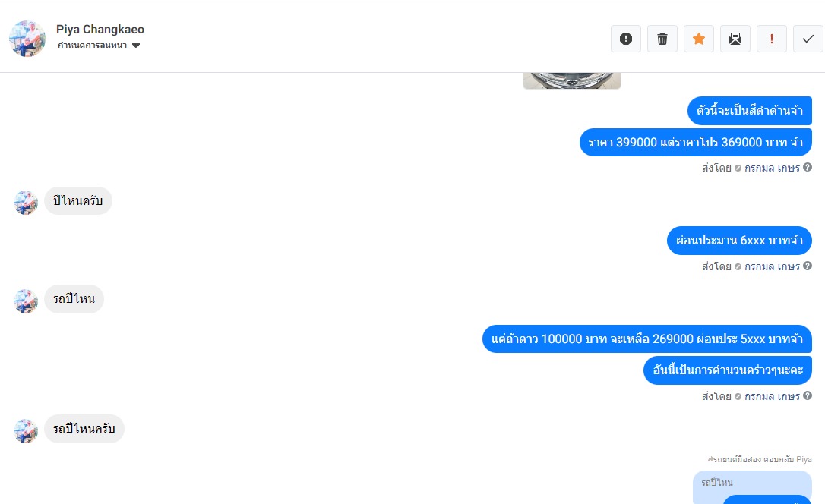825x504 pixels.
Task: Click help icon beside sender under ผ่อนประมาณ message
Action: pyautogui.click(x=808, y=266)
